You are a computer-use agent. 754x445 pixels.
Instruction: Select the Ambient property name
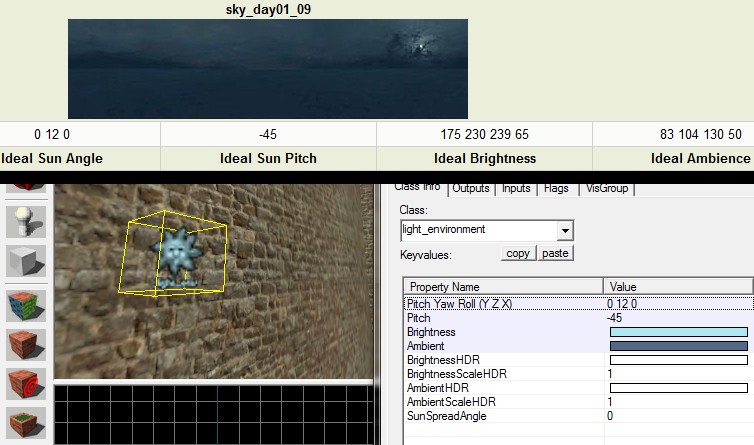click(426, 346)
